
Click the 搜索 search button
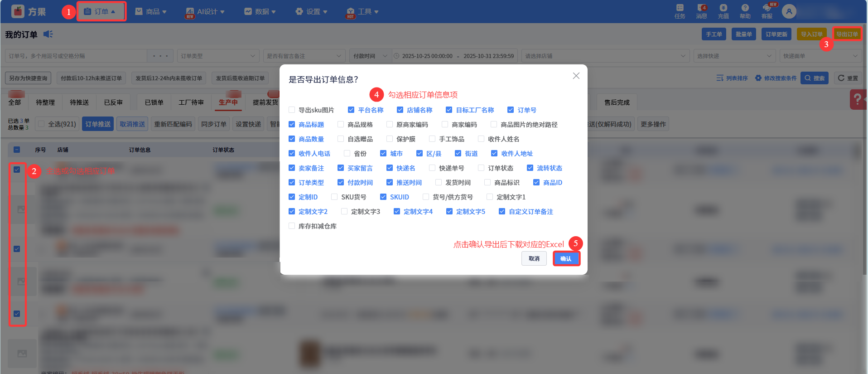(x=815, y=78)
